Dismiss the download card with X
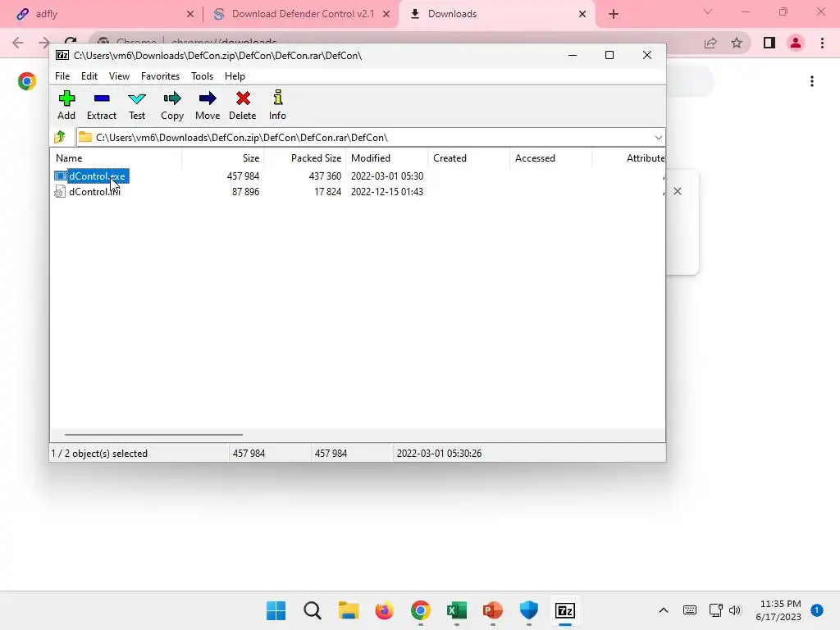The image size is (840, 630). [x=677, y=191]
